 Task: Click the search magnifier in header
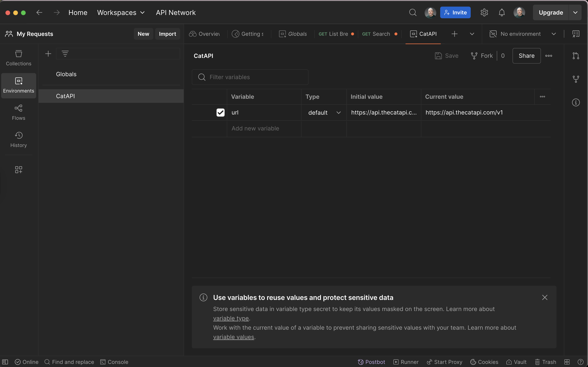(413, 13)
